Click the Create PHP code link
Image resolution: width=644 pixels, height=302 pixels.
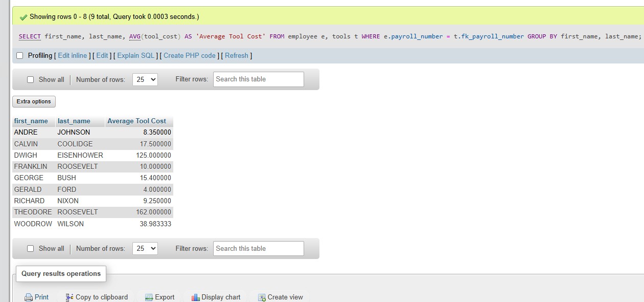point(190,55)
